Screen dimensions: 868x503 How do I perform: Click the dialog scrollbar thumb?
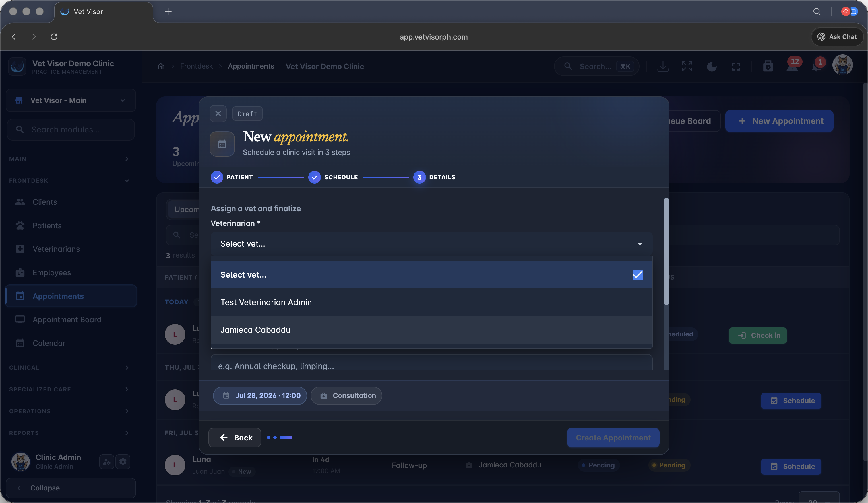[666, 251]
